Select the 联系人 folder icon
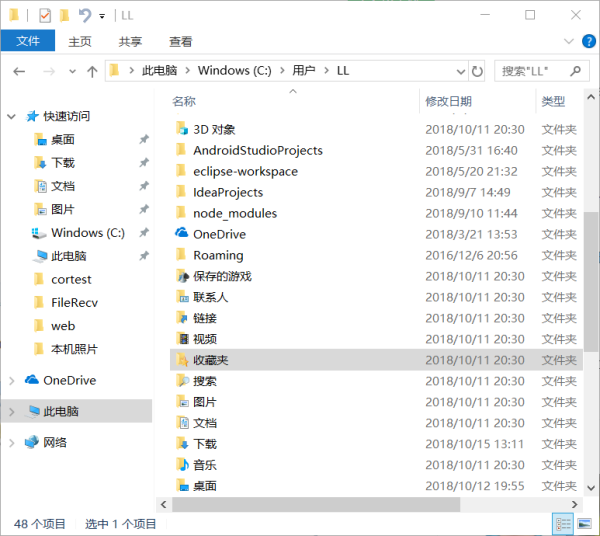The height and width of the screenshot is (536, 600). coord(182,297)
